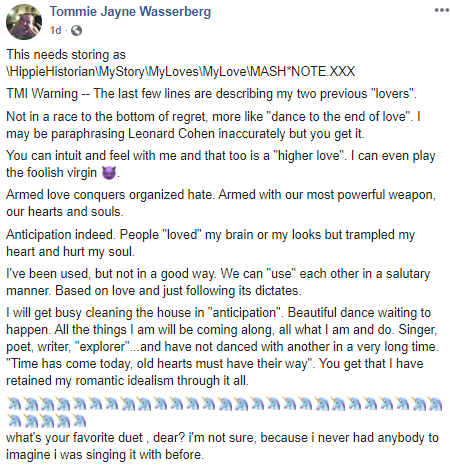Click the 'You can intuit and feel' sentence
The width and height of the screenshot is (451, 470).
click(x=220, y=164)
